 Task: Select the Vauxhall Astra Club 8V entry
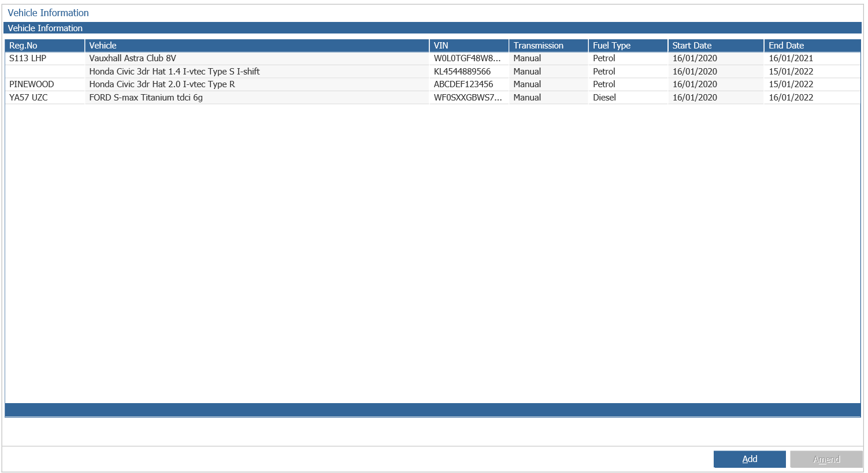click(x=132, y=58)
